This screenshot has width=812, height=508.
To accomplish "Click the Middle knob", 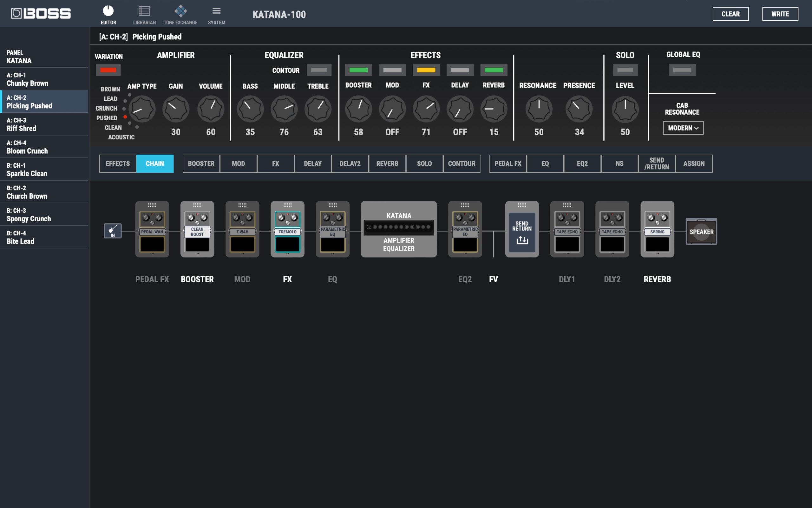I will click(284, 109).
